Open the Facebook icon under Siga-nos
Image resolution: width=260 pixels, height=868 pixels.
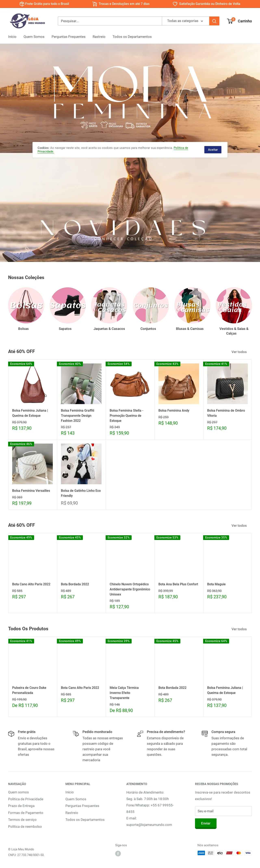click(118, 853)
